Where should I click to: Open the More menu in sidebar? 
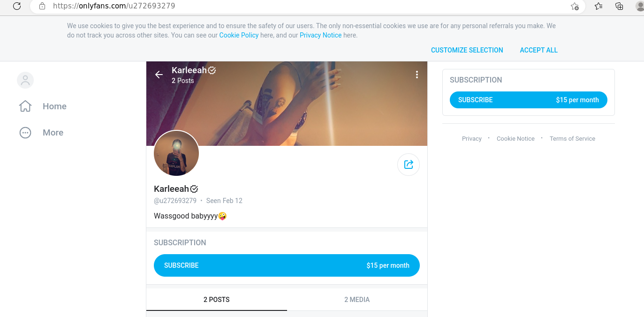pyautogui.click(x=25, y=133)
